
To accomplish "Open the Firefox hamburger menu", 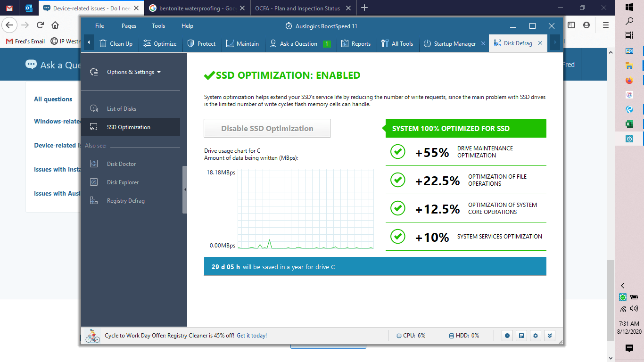I will click(x=606, y=25).
